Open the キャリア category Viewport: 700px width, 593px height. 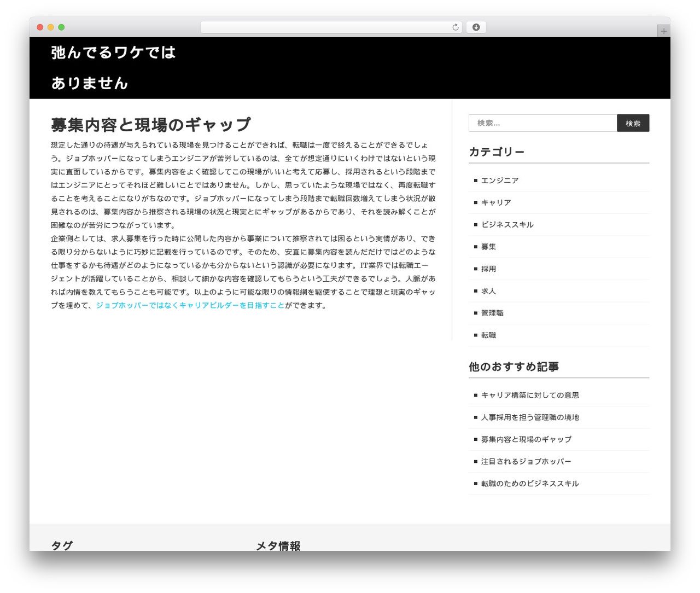click(x=496, y=202)
